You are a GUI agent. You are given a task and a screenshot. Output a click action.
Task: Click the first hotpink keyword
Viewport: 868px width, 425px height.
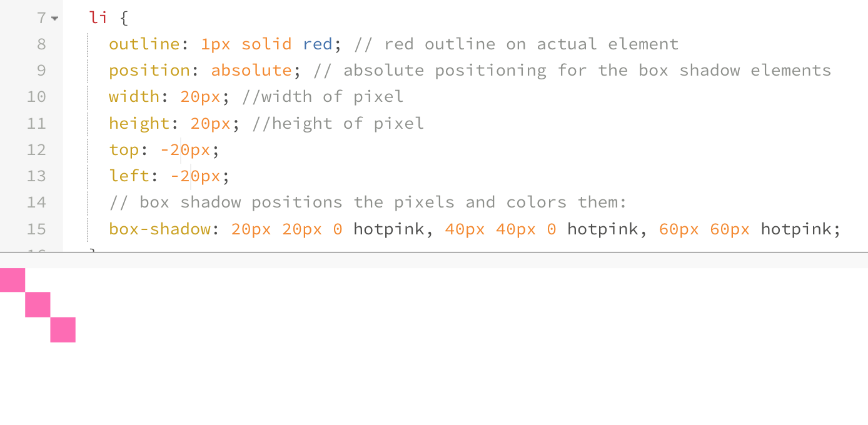389,229
